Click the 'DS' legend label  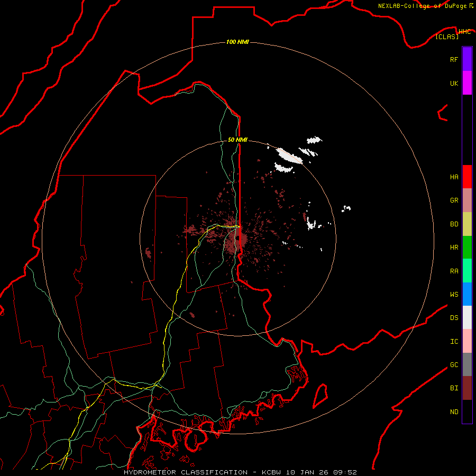point(454,317)
